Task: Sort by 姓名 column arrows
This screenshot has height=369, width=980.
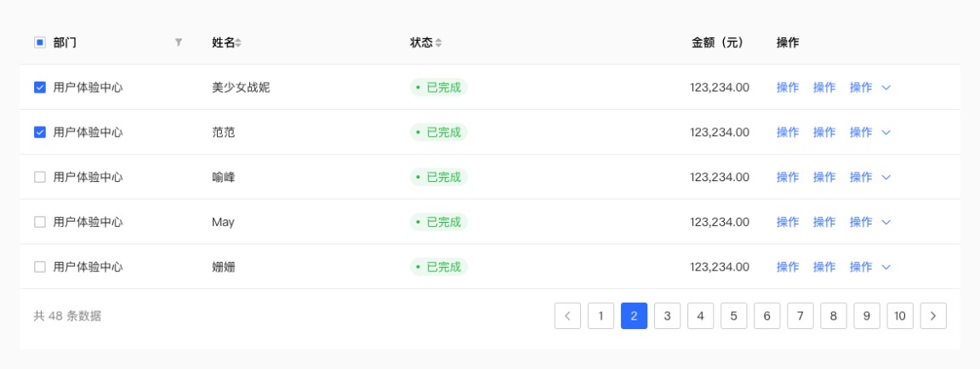Action: [238, 43]
